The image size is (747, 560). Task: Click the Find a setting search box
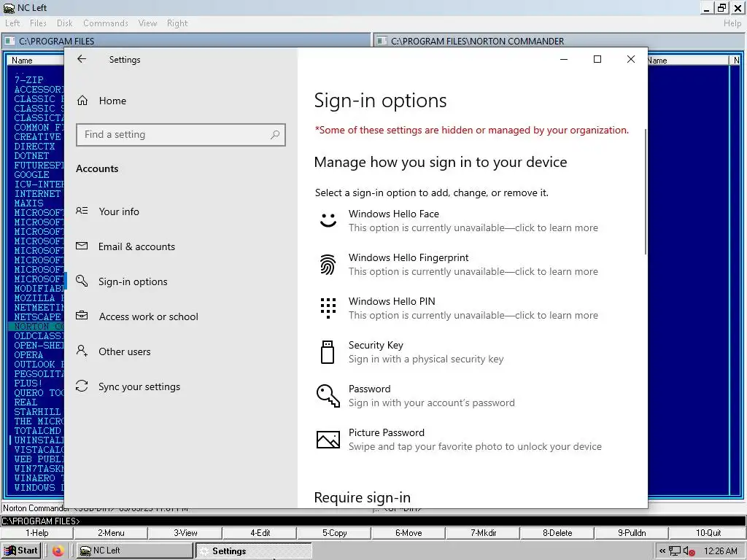point(181,135)
